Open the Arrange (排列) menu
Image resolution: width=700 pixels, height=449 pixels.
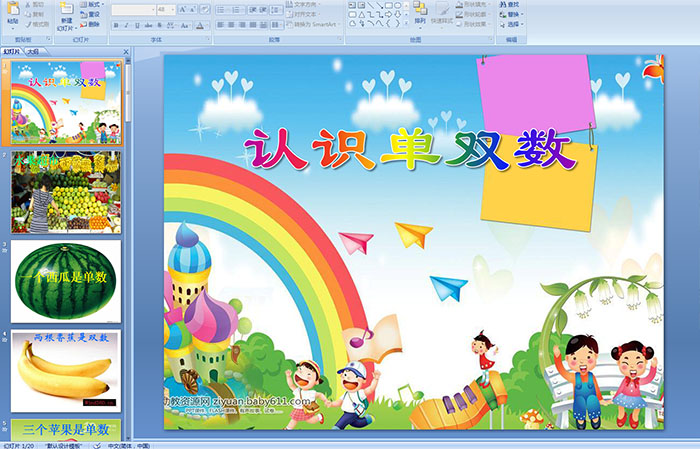tap(420, 14)
